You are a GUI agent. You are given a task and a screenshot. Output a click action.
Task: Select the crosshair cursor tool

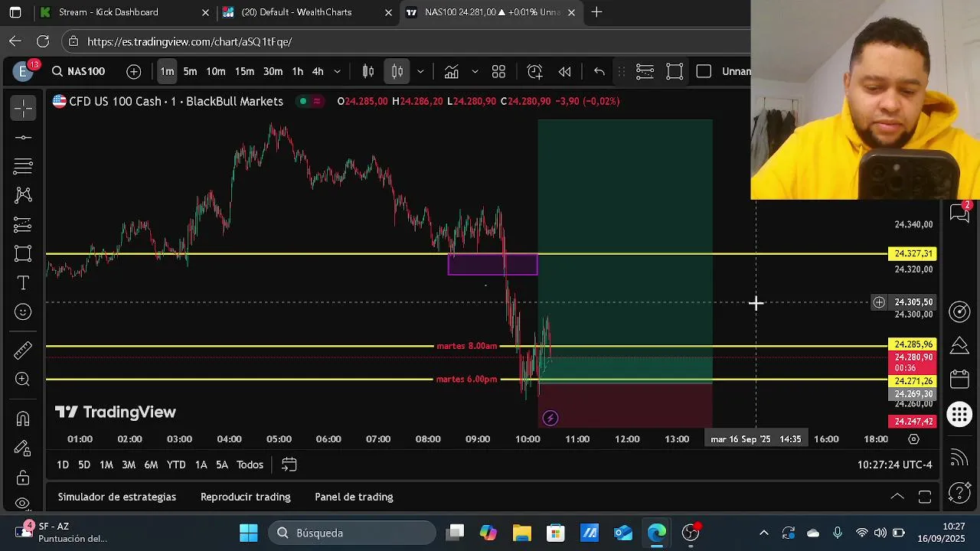23,109
